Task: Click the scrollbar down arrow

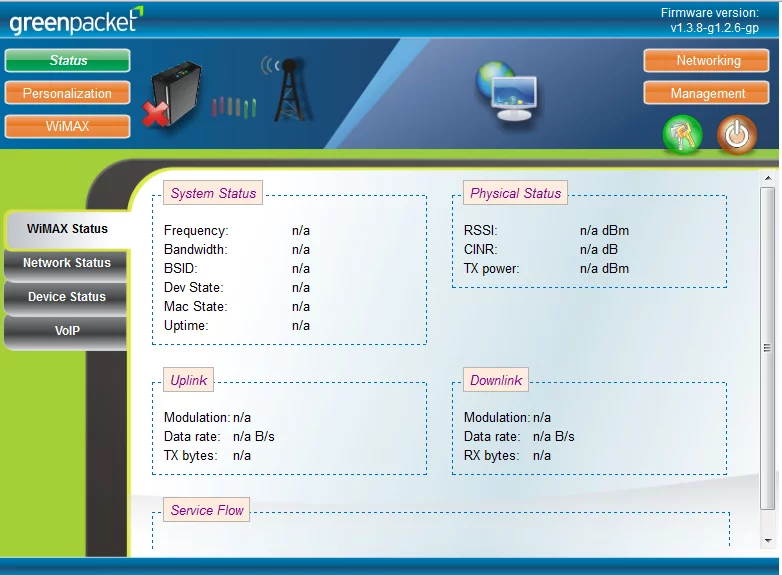Action: pyautogui.click(x=768, y=541)
